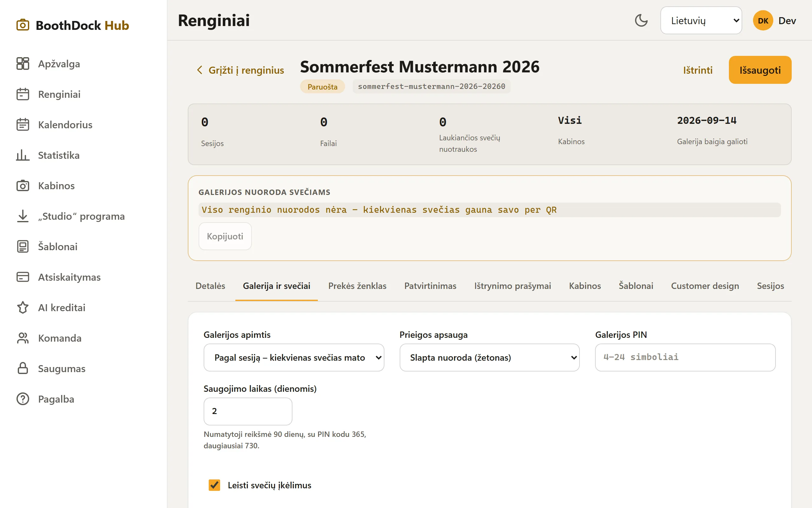Click the DK user avatar
812x508 pixels.
763,21
